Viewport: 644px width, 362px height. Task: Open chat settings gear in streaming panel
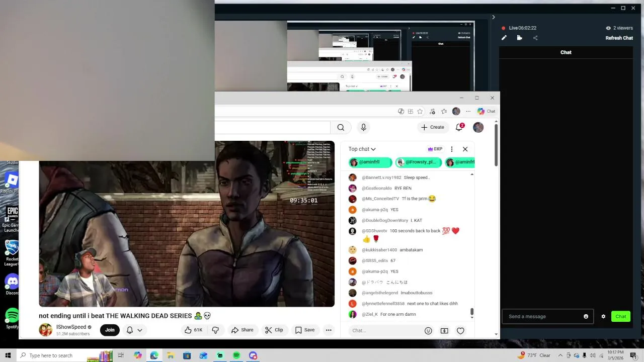pyautogui.click(x=603, y=316)
